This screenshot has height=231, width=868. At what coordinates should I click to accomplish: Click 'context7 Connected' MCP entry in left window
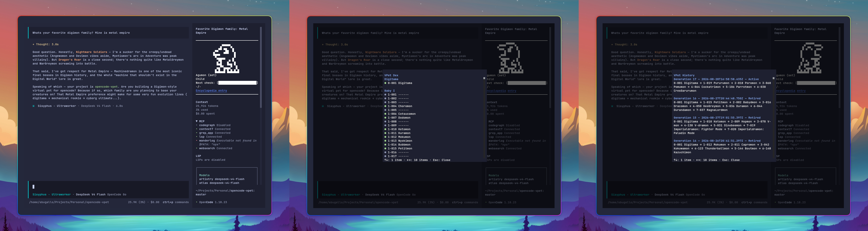[215, 129]
